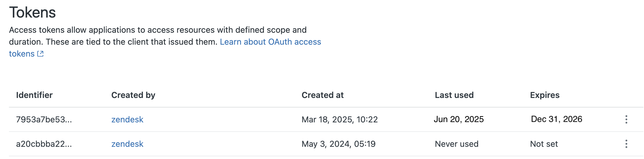Open options menu for token 7953a7be53
Screen dimensions: 644x159
[x=626, y=119]
